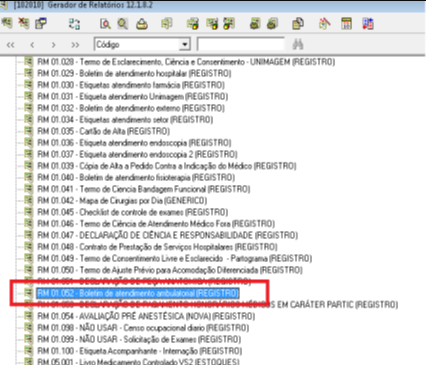Select RM 01.040 Boletim de atendimento fisioterapia
Image resolution: width=426 pixels, height=365 pixels.
tap(136, 177)
